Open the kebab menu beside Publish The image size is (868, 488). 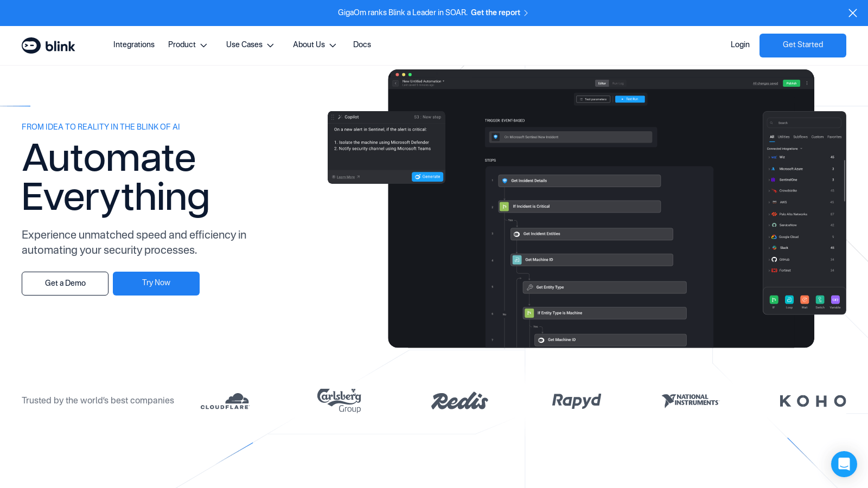click(x=807, y=83)
